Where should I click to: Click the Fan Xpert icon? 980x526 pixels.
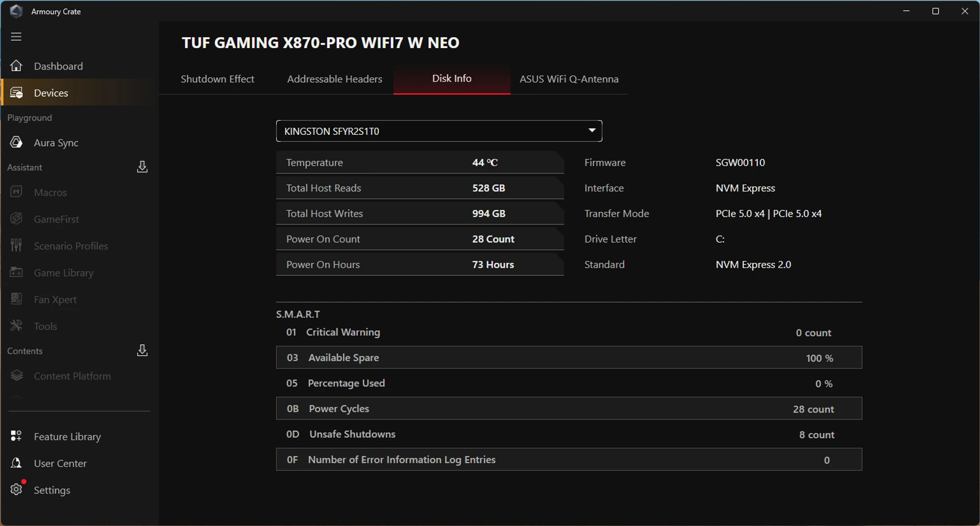click(x=16, y=299)
